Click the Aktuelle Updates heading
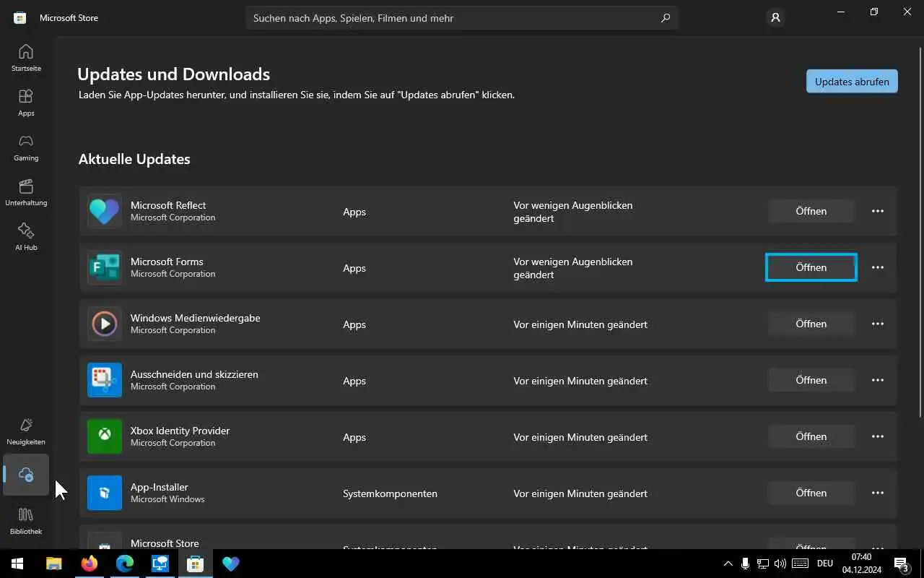The width and height of the screenshot is (924, 578). [x=134, y=159]
